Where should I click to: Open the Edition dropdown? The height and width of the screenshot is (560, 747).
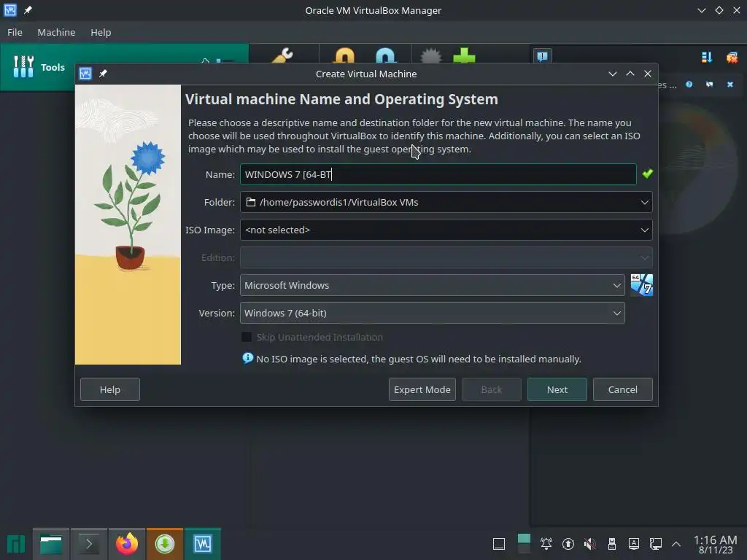click(446, 257)
